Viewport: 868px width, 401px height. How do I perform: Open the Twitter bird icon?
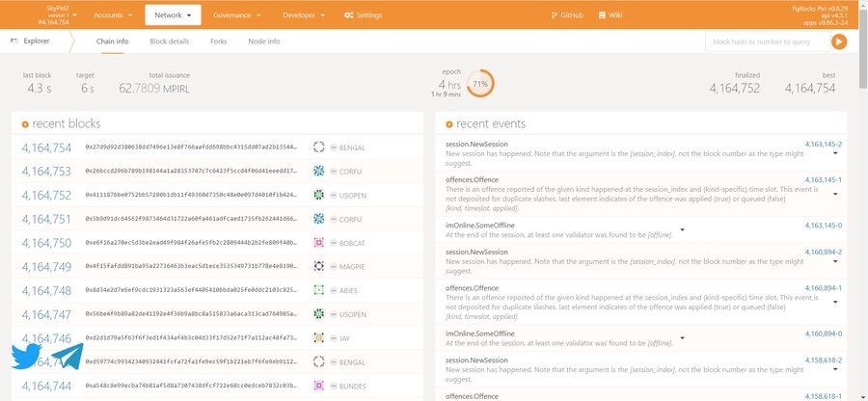click(27, 356)
